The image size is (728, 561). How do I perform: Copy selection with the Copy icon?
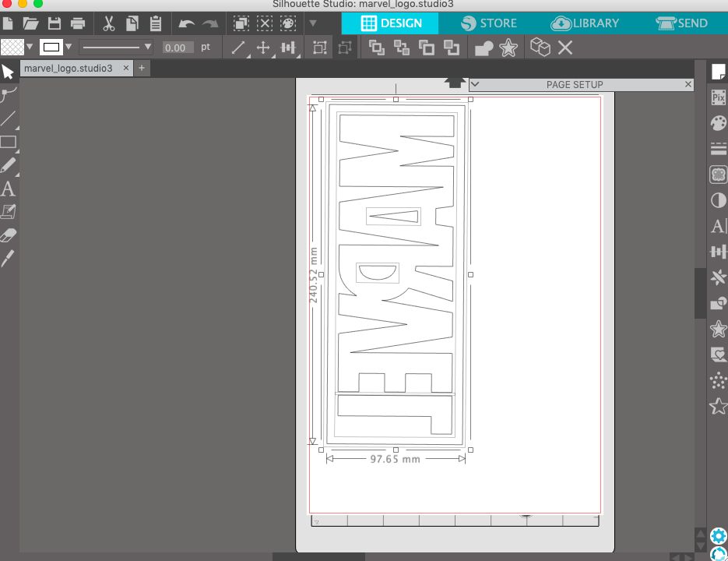pos(132,23)
